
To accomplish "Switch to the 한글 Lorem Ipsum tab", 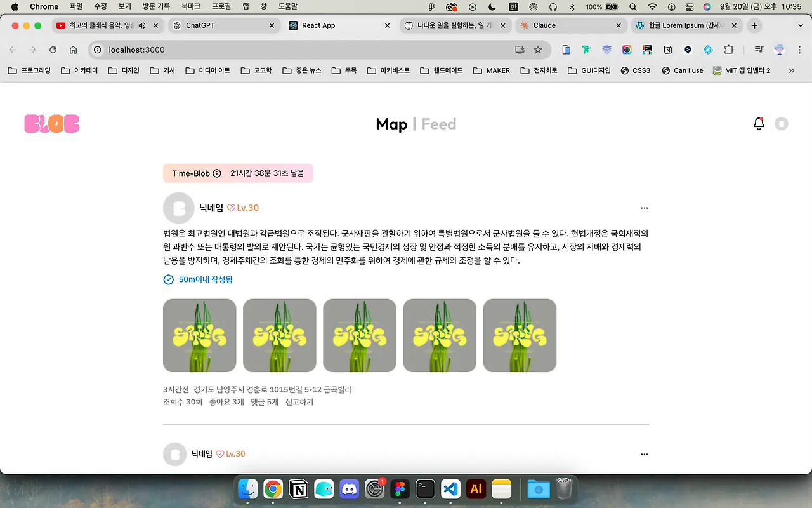I will coord(686,25).
